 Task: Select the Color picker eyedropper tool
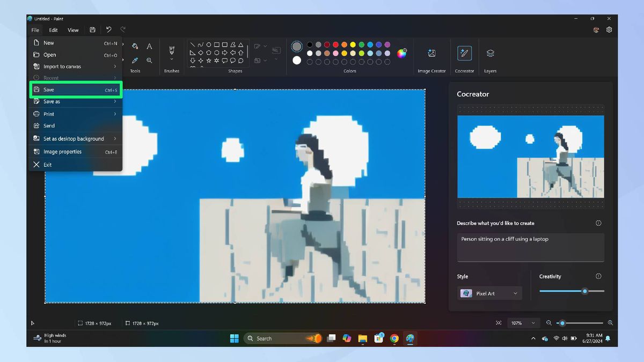pyautogui.click(x=135, y=60)
